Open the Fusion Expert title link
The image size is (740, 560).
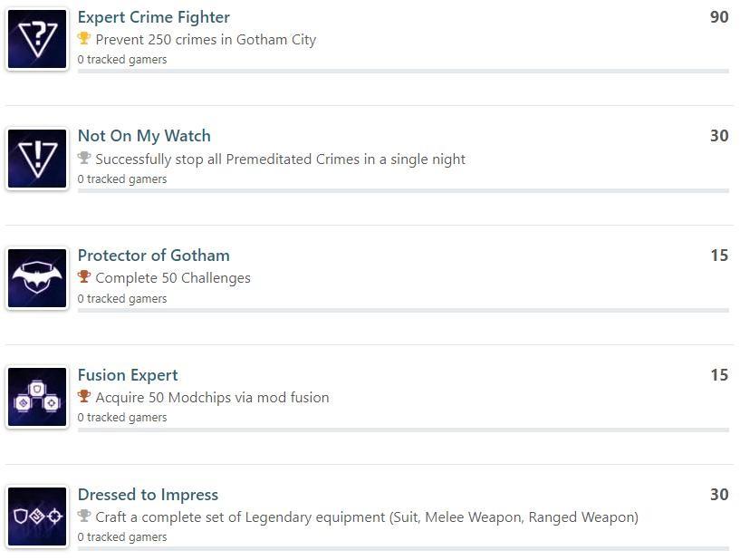[128, 375]
